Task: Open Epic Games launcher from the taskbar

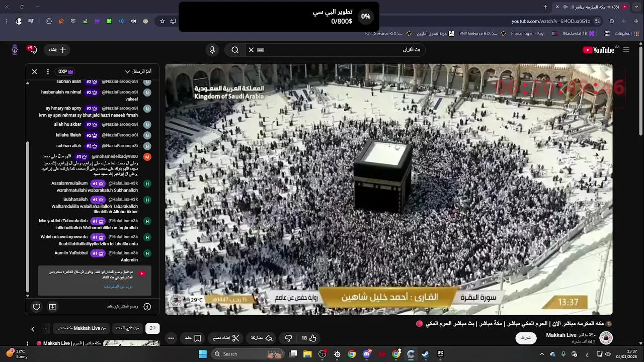Action: [440, 354]
